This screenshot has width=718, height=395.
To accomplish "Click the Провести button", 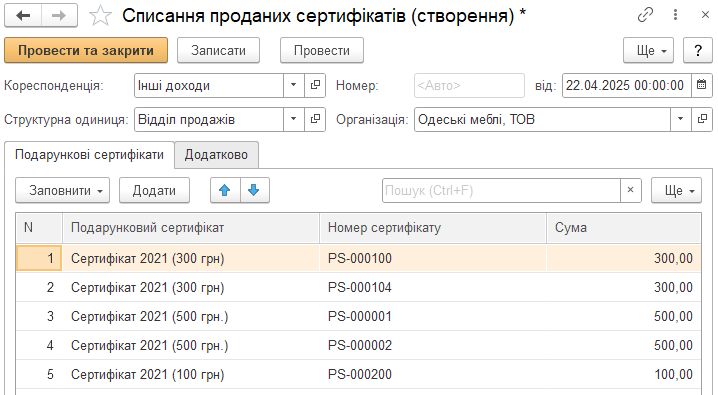I will (x=322, y=50).
